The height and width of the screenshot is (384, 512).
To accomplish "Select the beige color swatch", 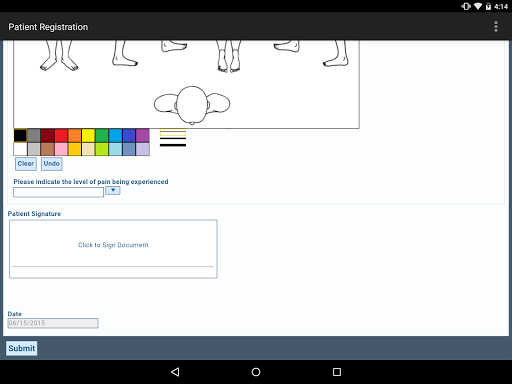I will tap(88, 149).
